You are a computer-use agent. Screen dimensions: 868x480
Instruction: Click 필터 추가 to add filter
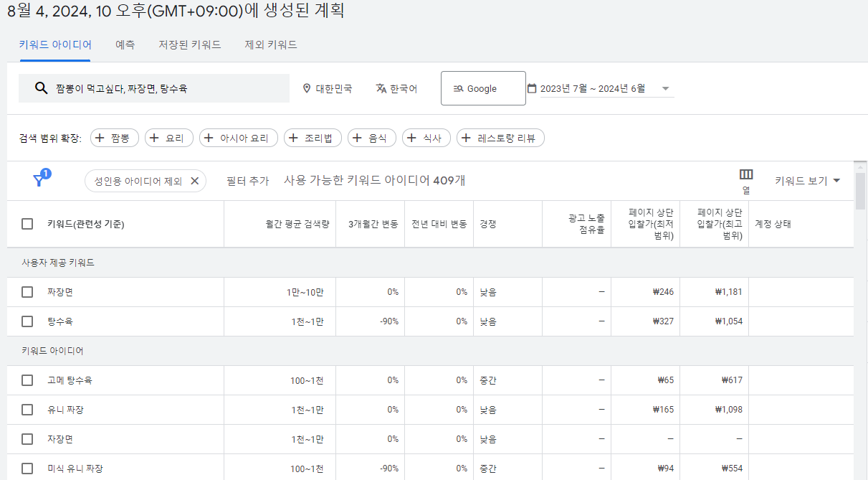(247, 181)
